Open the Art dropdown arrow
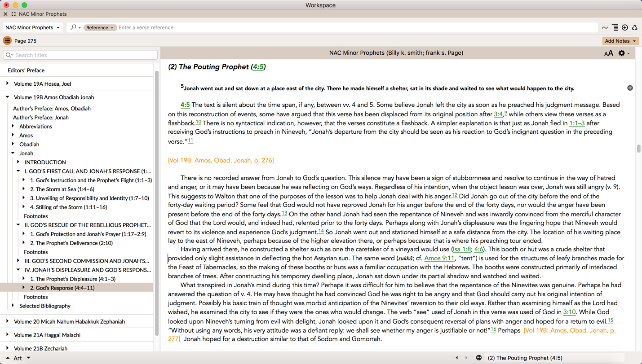The image size is (642, 364). (28, 358)
